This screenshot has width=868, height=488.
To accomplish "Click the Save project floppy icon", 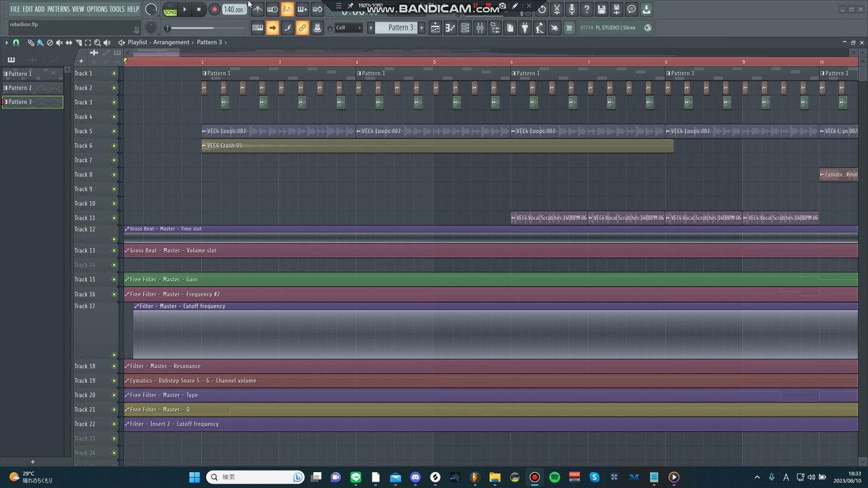I will pos(601,9).
